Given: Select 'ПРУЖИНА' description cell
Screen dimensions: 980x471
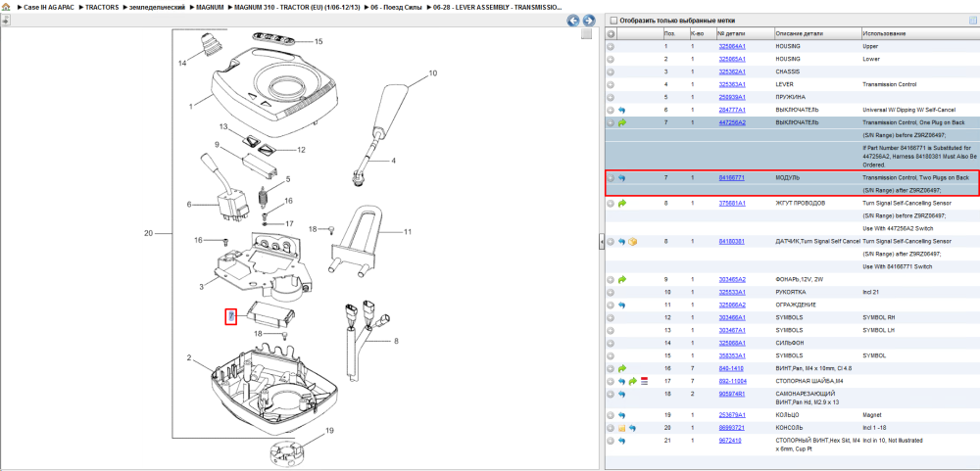Looking at the screenshot, I should (x=791, y=98).
